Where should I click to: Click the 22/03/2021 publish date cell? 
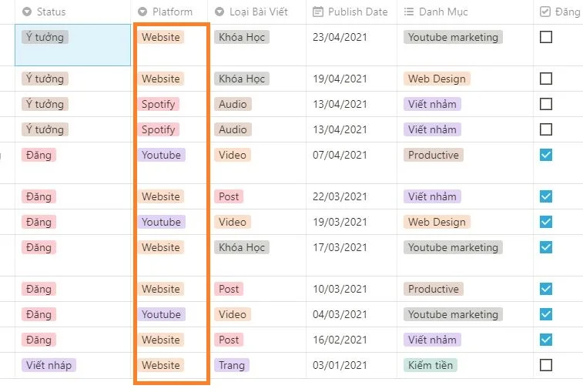pos(340,196)
